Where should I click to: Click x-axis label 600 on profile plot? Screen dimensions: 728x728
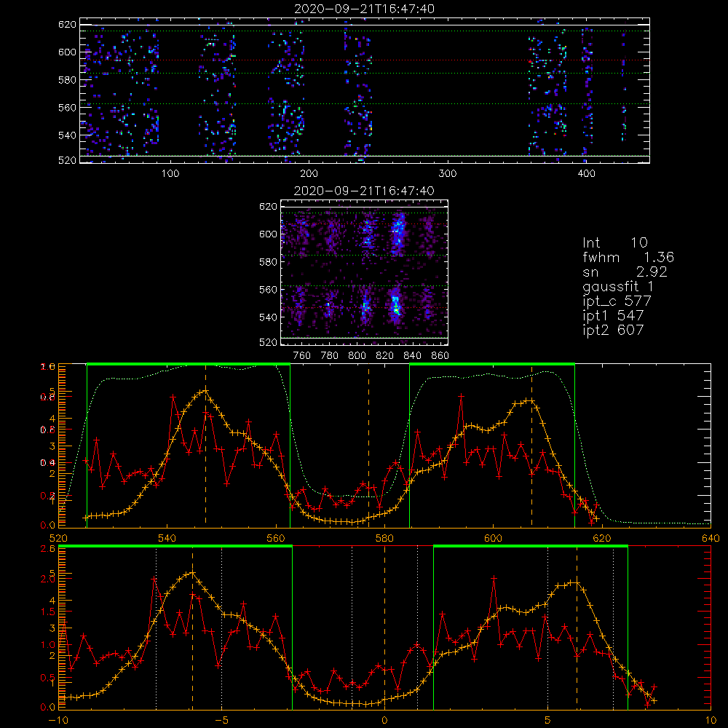click(x=493, y=538)
